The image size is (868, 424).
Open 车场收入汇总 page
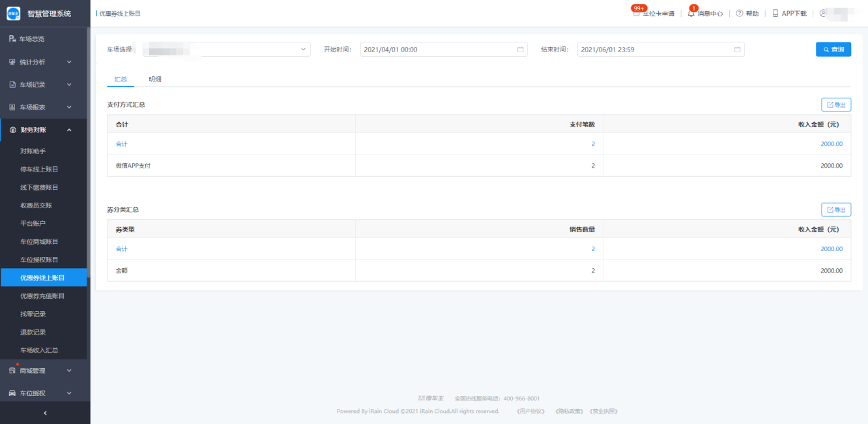coord(39,350)
